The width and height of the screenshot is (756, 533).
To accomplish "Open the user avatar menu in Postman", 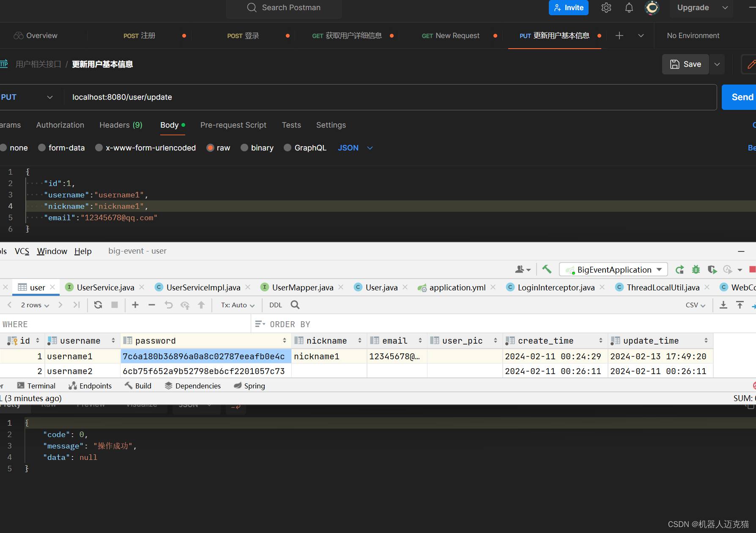I will pyautogui.click(x=652, y=8).
